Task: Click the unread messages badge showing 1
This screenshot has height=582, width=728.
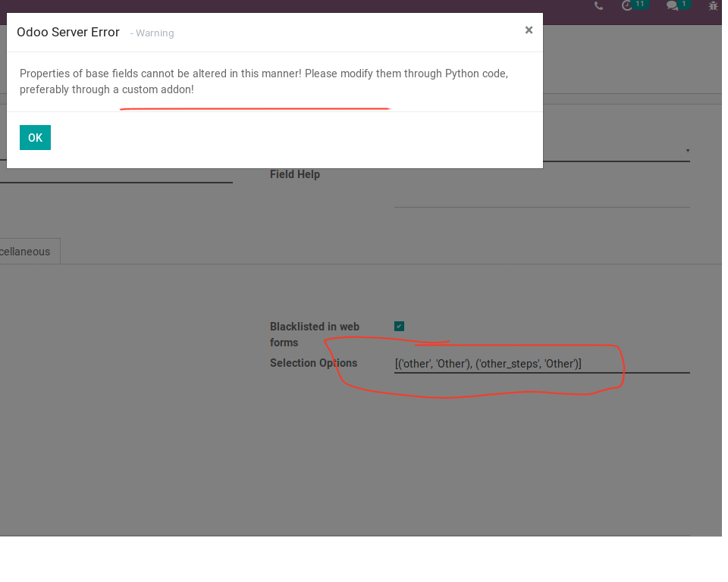Action: tap(684, 5)
